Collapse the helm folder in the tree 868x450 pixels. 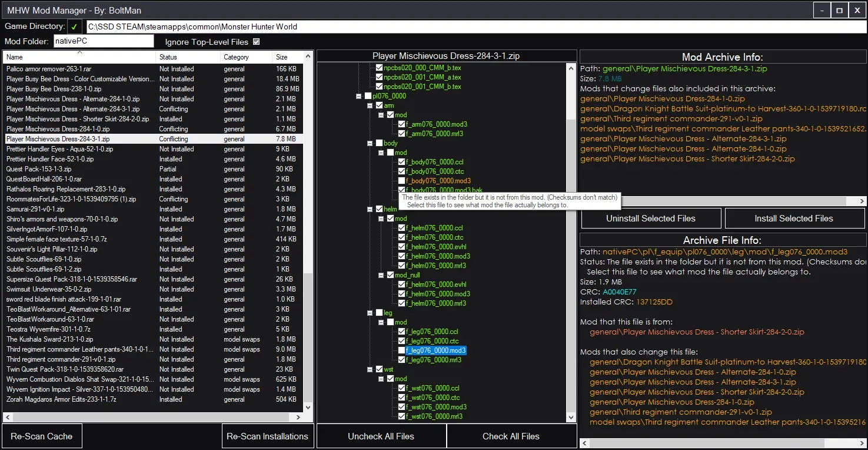[370, 209]
